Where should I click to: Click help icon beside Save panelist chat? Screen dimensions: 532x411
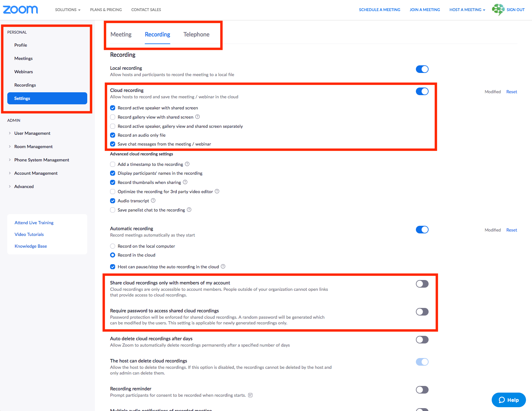189,210
